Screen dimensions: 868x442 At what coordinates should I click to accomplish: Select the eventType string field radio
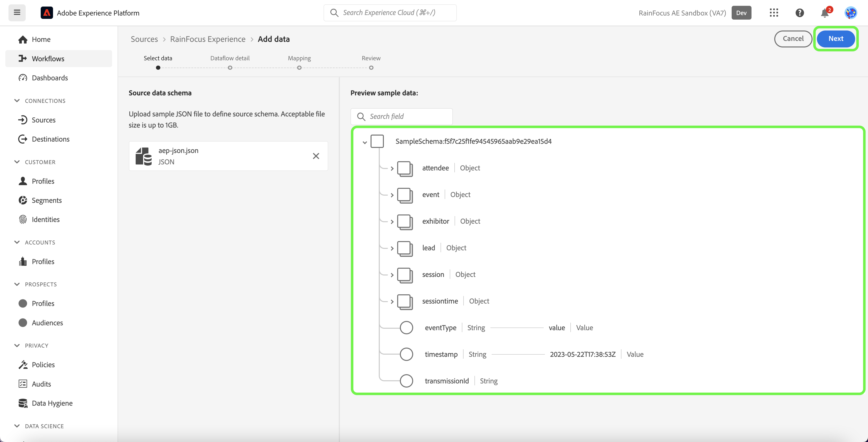[x=406, y=328]
